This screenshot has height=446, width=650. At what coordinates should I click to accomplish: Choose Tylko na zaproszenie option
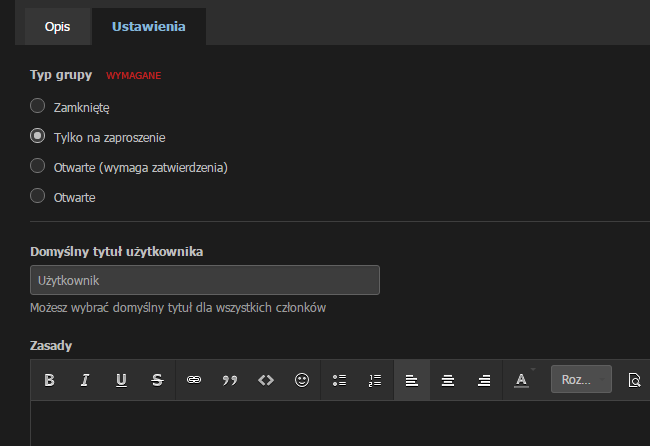(x=38, y=136)
